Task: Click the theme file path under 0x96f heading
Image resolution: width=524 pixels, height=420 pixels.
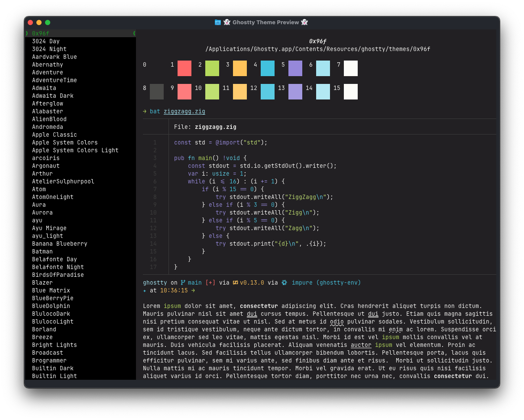Action: 318,49
